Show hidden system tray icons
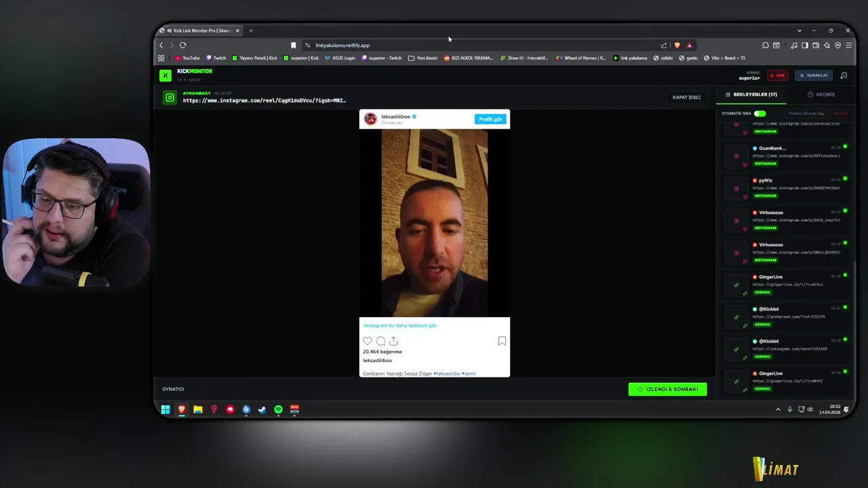Screen dimensions: 868x488 point(778,409)
